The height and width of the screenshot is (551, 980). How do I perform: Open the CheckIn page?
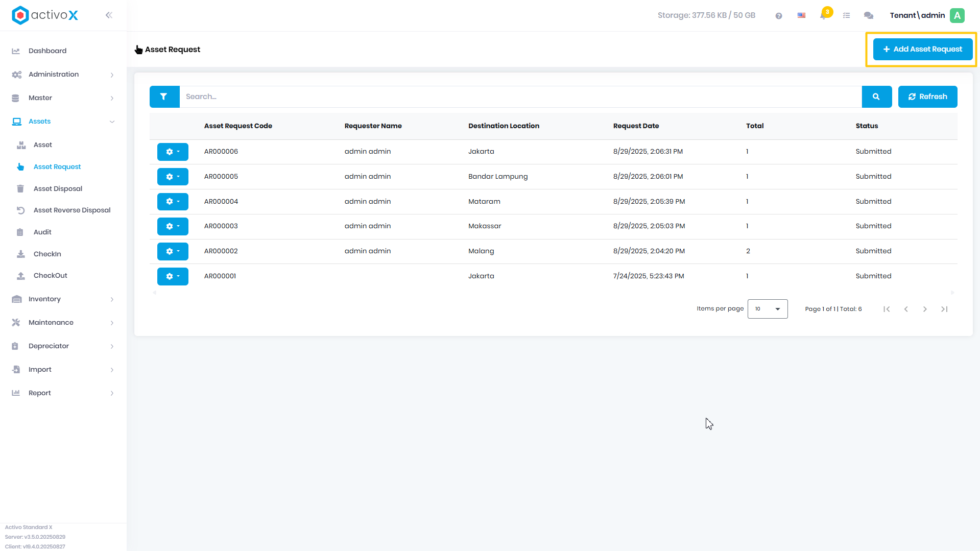(47, 254)
